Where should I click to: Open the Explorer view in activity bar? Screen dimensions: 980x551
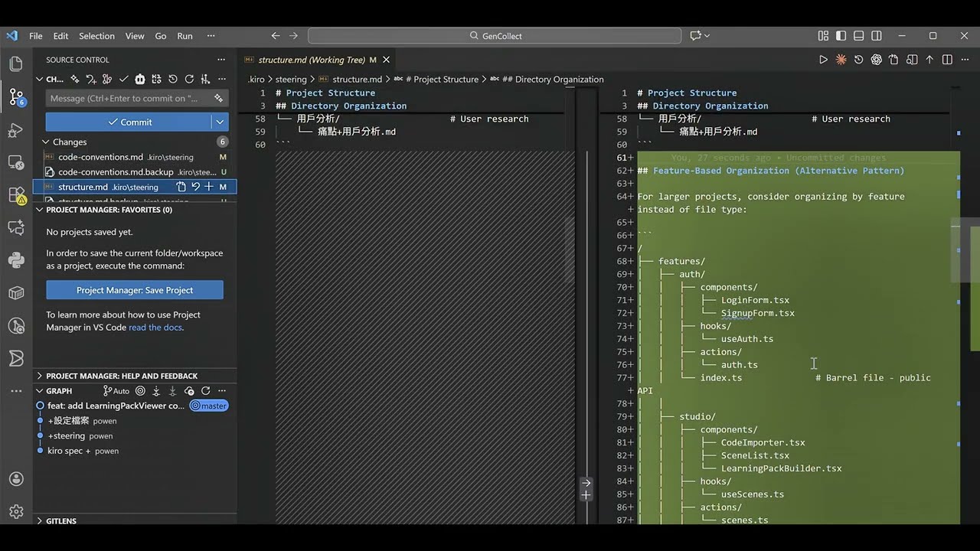pyautogui.click(x=16, y=64)
